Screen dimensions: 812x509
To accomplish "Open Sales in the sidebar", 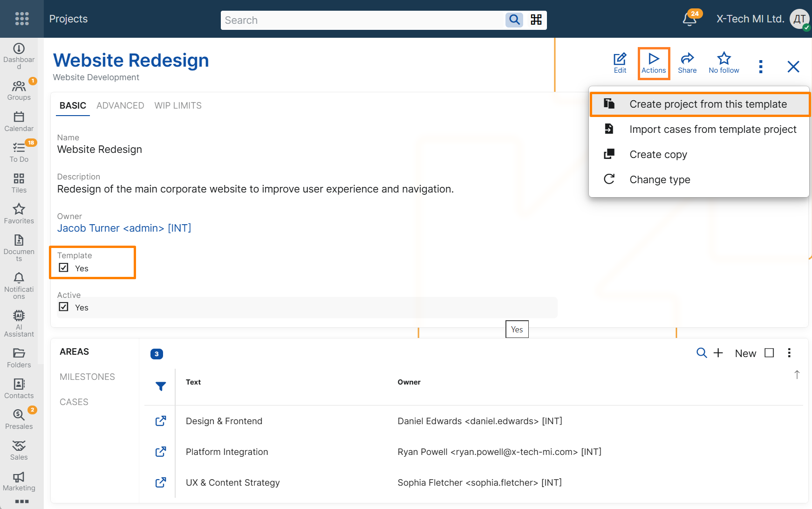I will [19, 450].
